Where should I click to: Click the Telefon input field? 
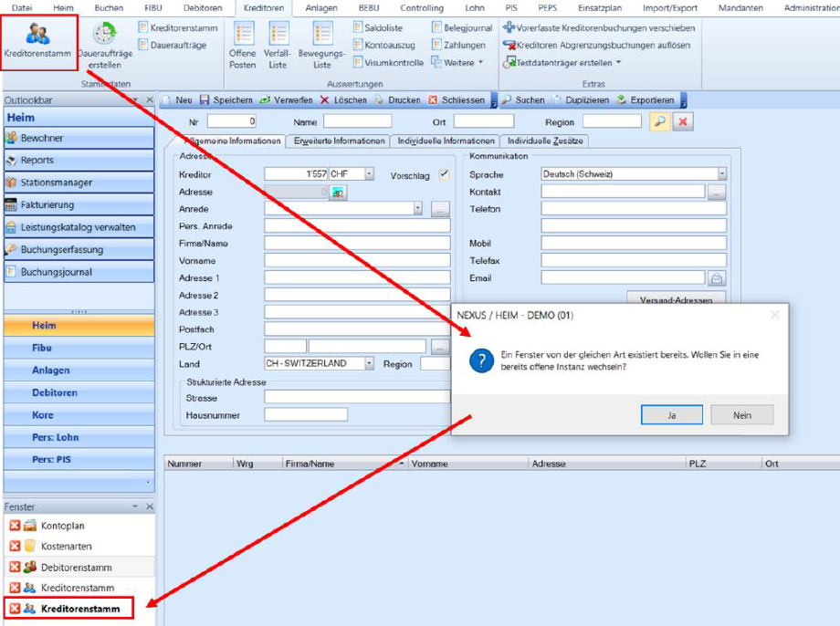click(x=634, y=209)
